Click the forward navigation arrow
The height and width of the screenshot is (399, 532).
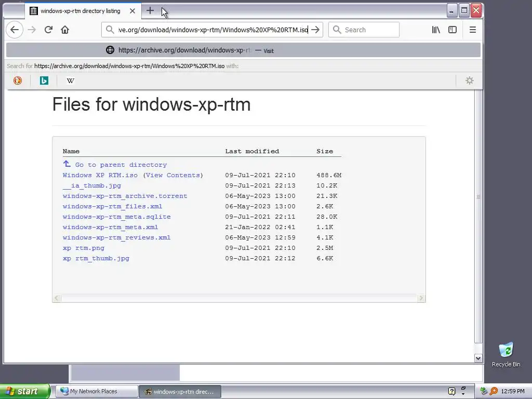pyautogui.click(x=32, y=30)
